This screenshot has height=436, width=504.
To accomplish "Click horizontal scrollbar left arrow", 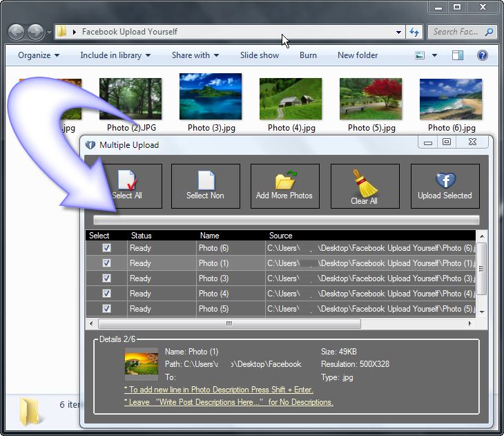I will click(x=91, y=323).
